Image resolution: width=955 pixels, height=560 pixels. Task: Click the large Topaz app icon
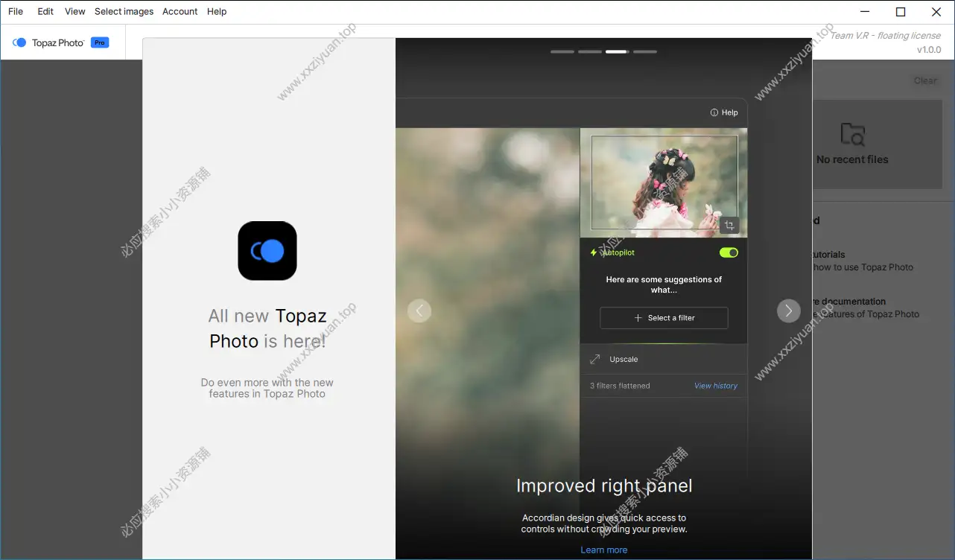click(x=267, y=250)
